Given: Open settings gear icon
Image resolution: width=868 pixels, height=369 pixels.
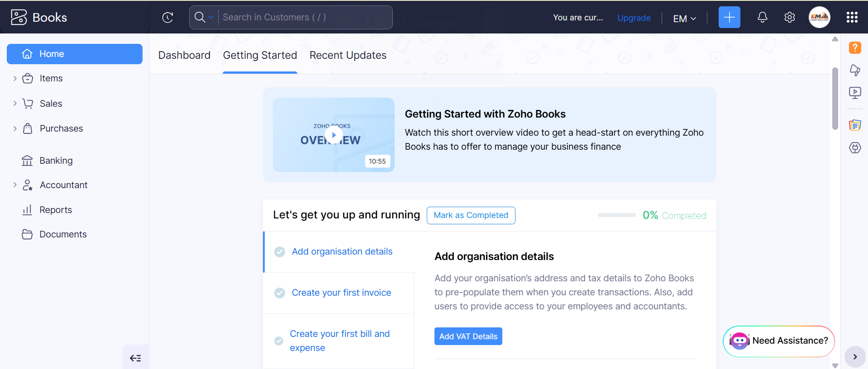Looking at the screenshot, I should pyautogui.click(x=789, y=17).
